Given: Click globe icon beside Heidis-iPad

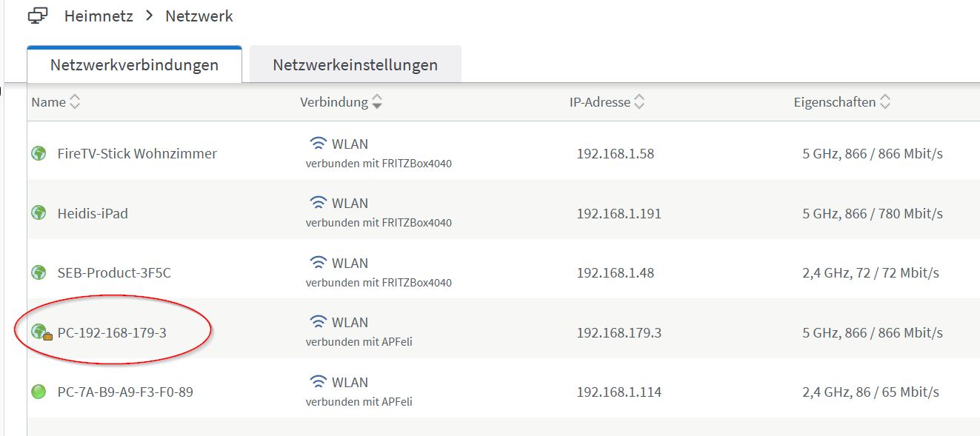Looking at the screenshot, I should 39,213.
